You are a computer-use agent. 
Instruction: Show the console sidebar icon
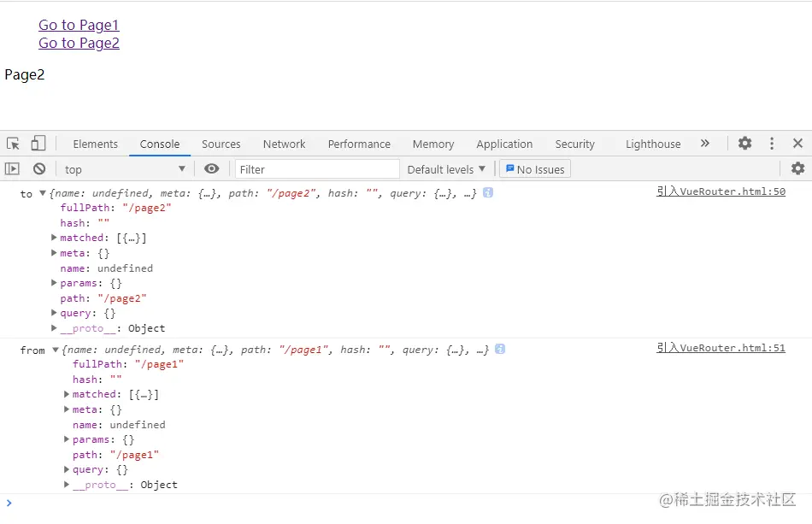coord(12,168)
